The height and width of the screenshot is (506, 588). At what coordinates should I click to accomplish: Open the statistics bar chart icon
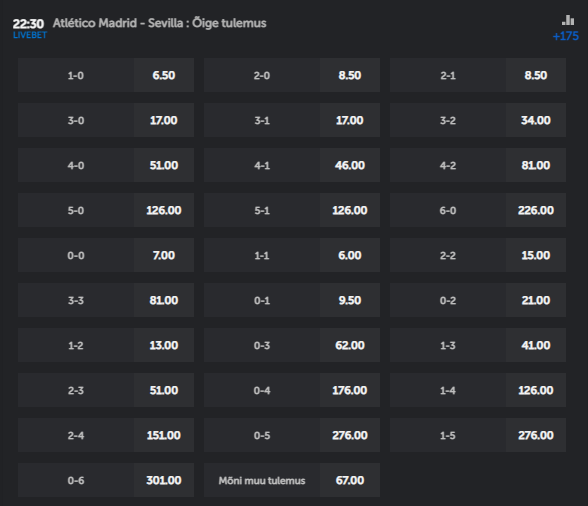pyautogui.click(x=568, y=20)
